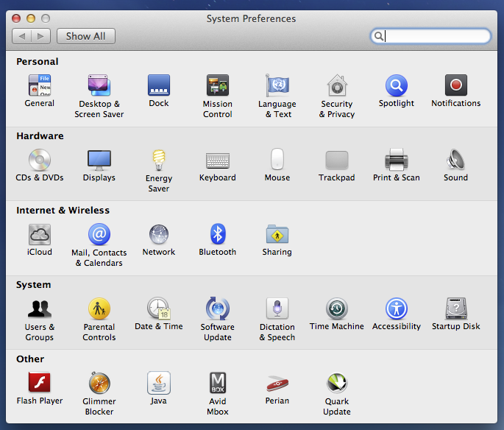
Task: Minimize the System Preferences window
Action: (31, 18)
